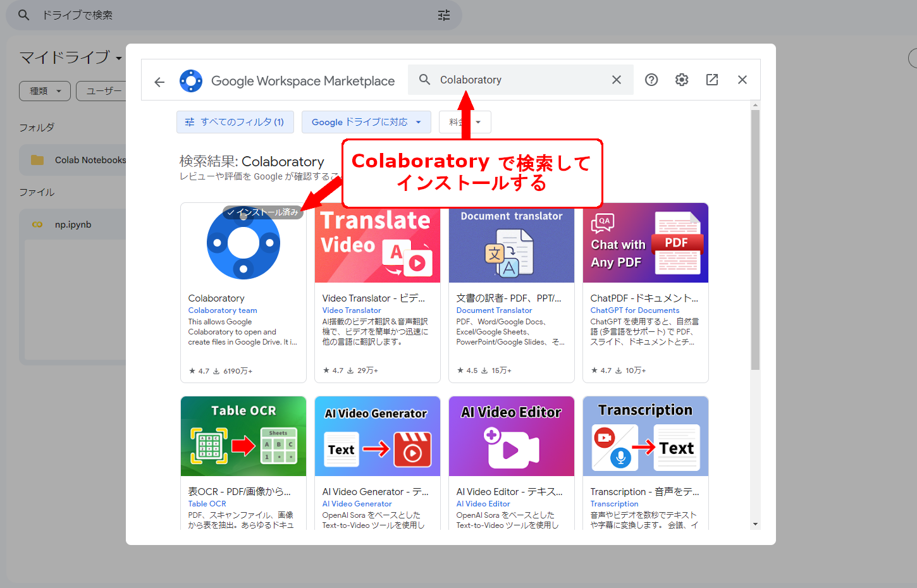
Task: Open Marketplace in a new window
Action: coord(711,79)
